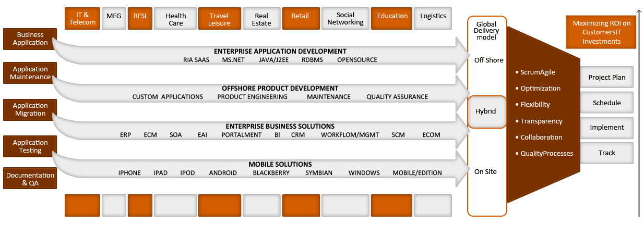Select the IT & Telecom industry box
644x225 pixels.
click(x=82, y=19)
